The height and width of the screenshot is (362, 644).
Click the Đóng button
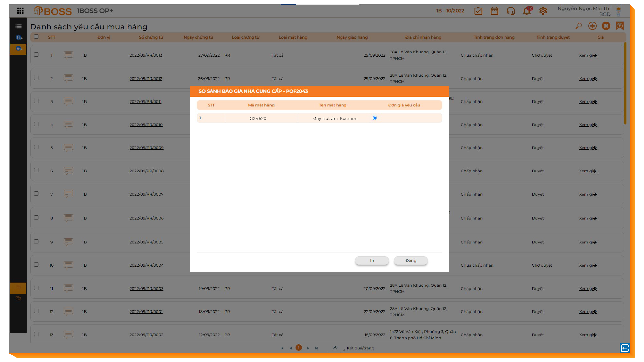coord(410,260)
